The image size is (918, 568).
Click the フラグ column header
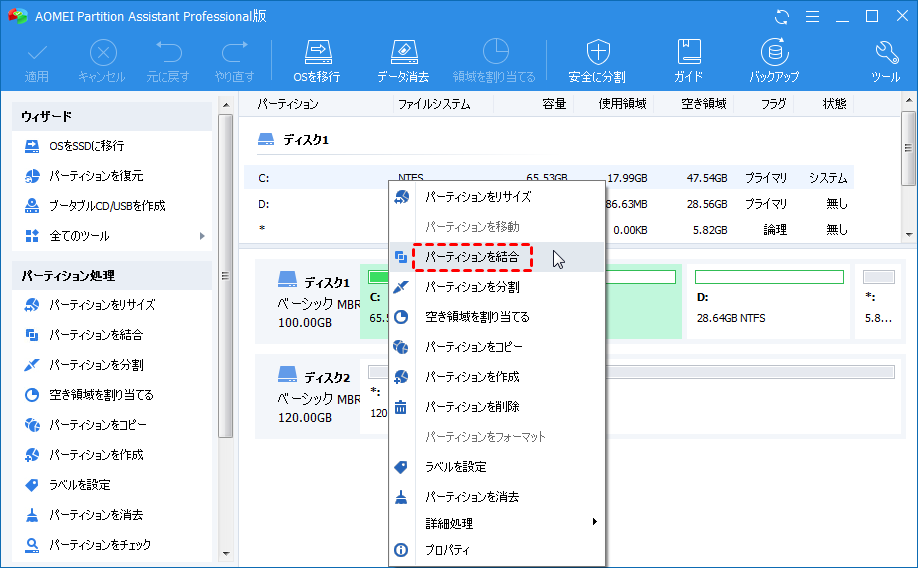point(773,104)
